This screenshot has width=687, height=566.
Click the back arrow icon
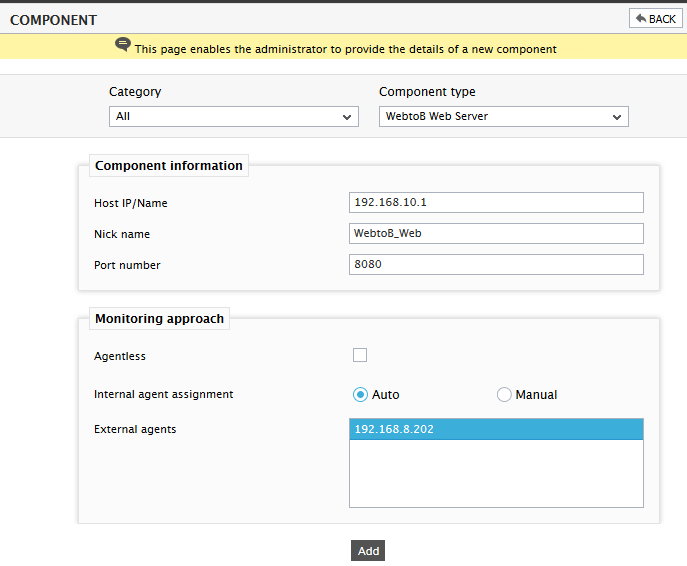click(x=641, y=18)
